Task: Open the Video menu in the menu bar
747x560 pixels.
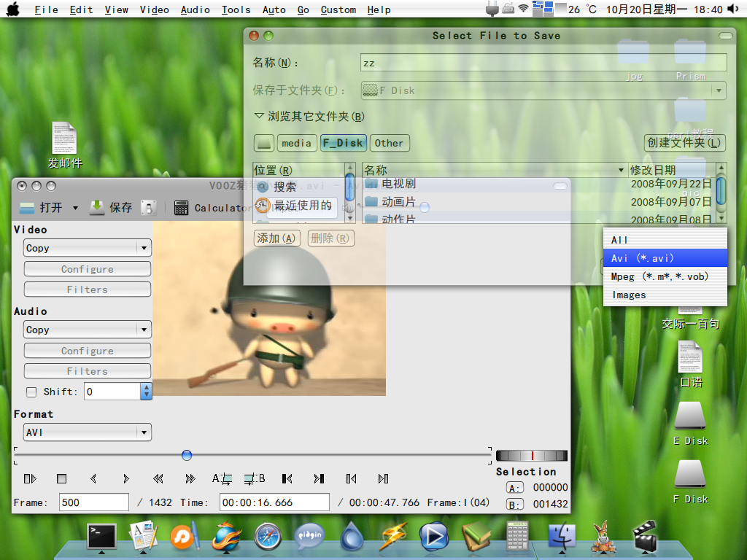Action: tap(155, 9)
